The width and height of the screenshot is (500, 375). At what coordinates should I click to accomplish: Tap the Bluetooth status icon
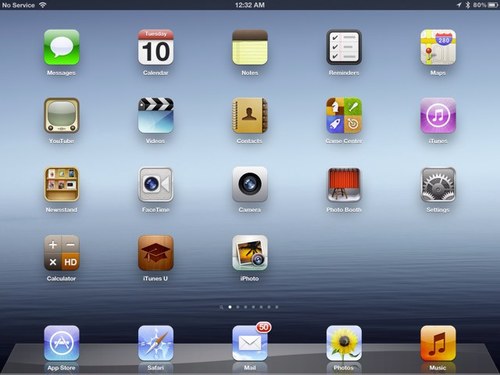(x=468, y=5)
